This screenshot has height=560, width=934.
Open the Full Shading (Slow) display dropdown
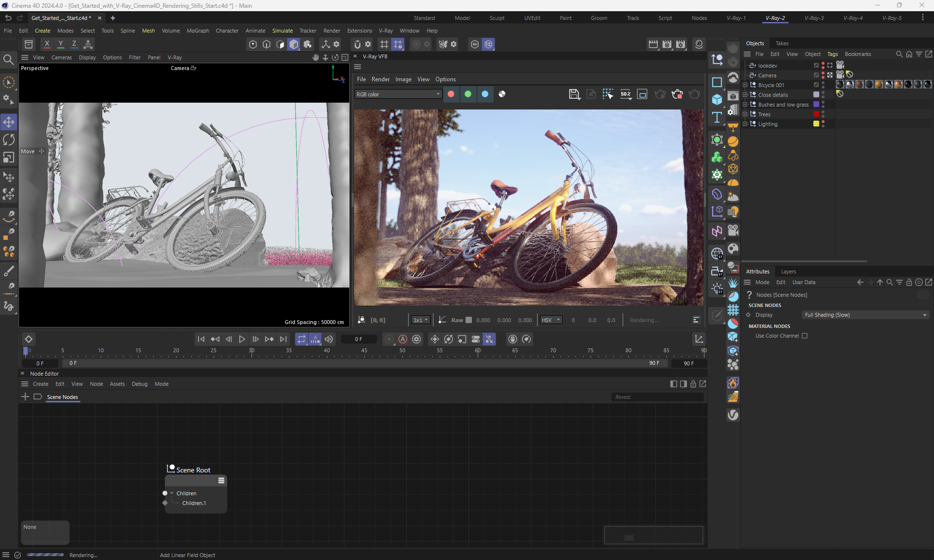pos(865,315)
